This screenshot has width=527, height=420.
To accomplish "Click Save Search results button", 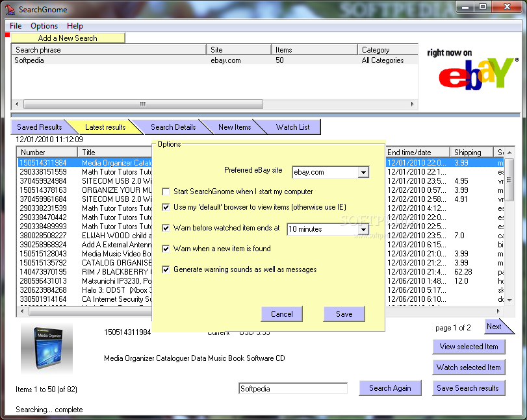I will [x=469, y=388].
